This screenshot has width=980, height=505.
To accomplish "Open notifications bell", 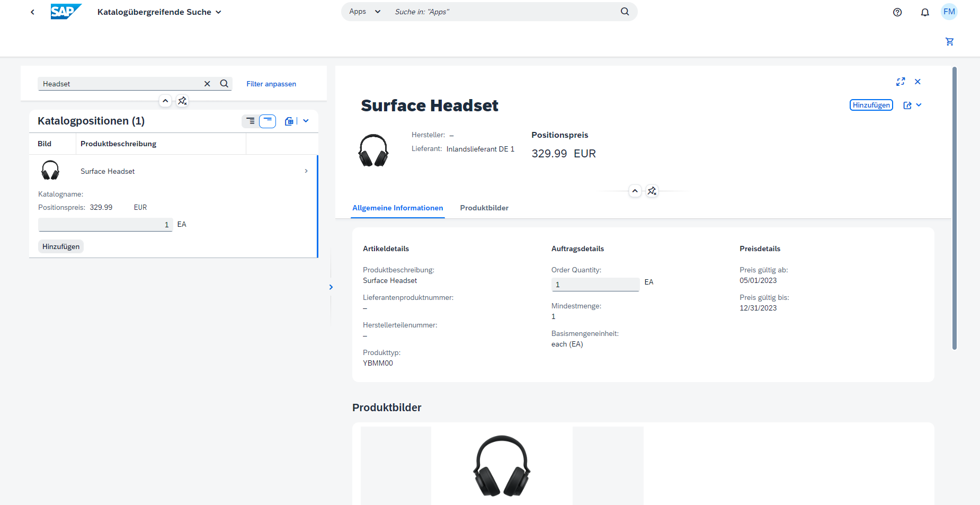I will (925, 12).
